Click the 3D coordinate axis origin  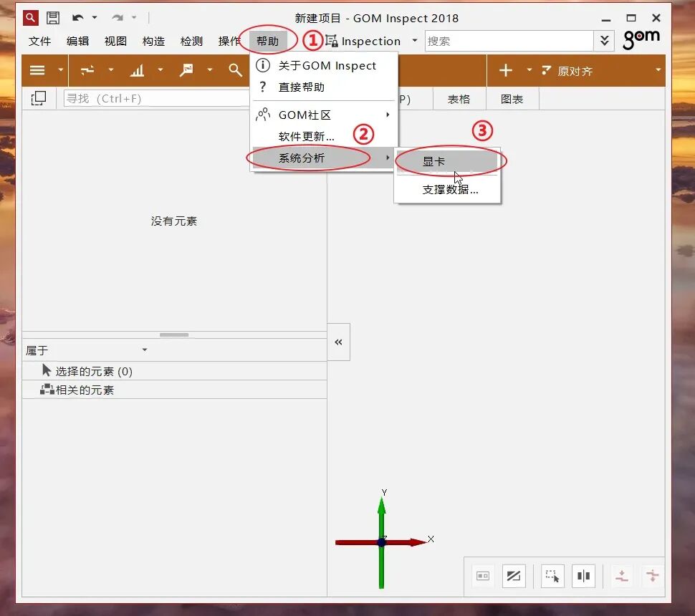coord(382,542)
